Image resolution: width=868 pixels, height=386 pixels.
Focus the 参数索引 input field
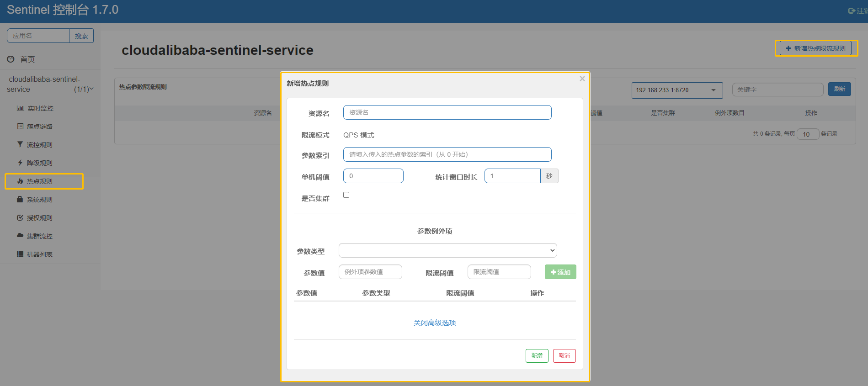[x=447, y=154]
